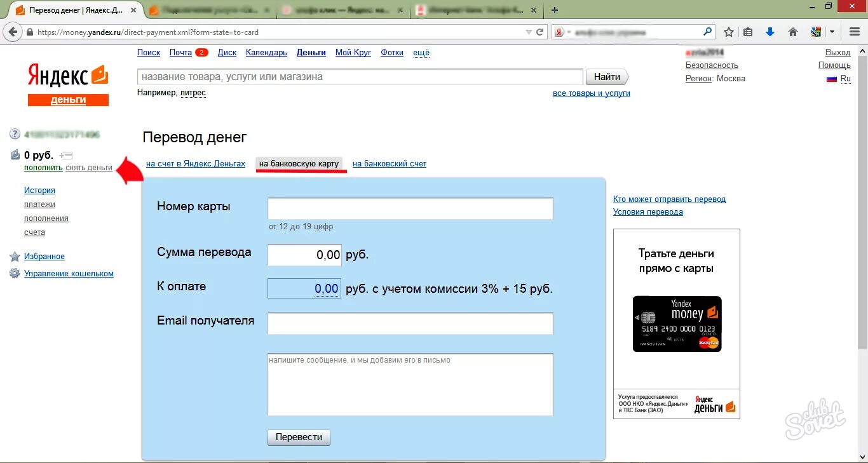The image size is (868, 463).
Task: Click the message textarea below Email
Action: 410,384
